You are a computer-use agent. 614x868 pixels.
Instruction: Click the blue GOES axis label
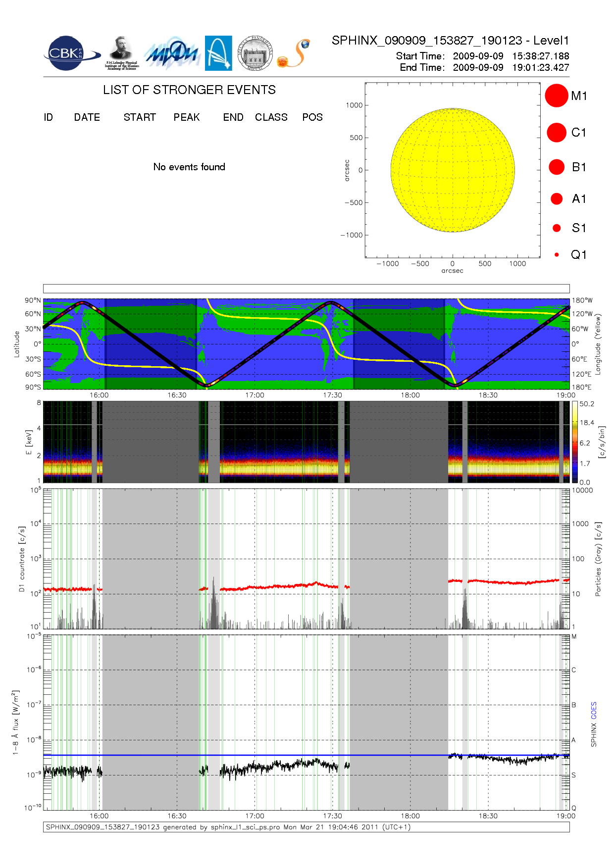click(x=594, y=711)
